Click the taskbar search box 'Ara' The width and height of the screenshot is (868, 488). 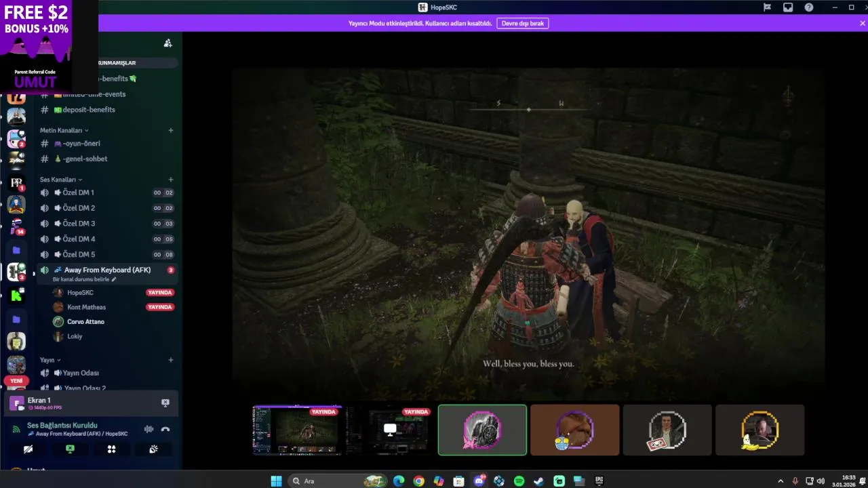pyautogui.click(x=338, y=481)
